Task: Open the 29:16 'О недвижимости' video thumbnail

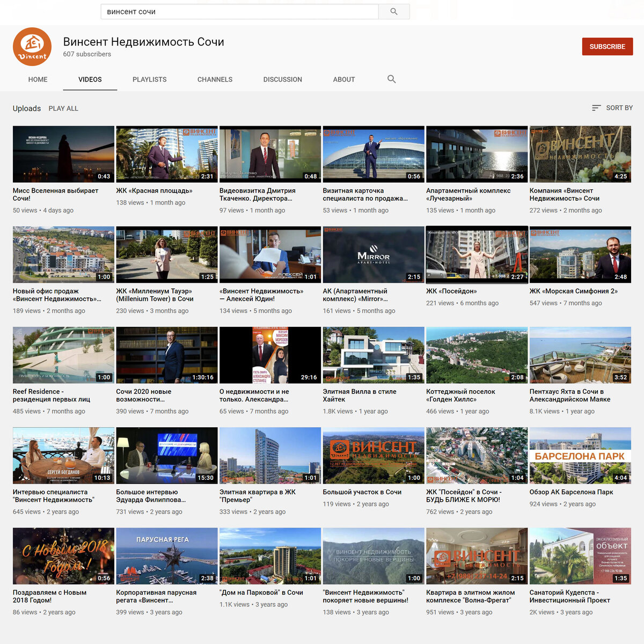Action: [x=270, y=355]
